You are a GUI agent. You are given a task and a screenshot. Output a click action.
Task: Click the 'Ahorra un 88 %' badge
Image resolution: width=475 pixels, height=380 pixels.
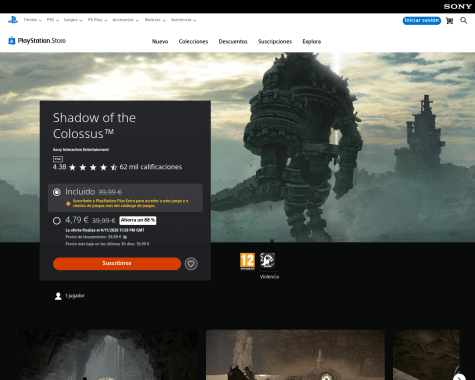[138, 220]
